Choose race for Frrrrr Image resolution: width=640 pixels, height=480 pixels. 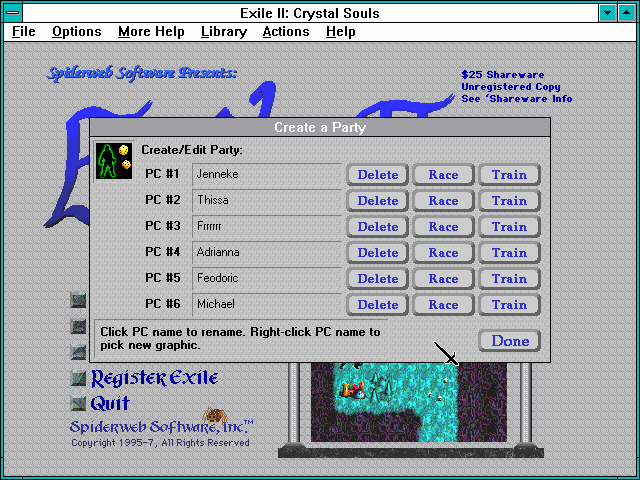coord(443,227)
